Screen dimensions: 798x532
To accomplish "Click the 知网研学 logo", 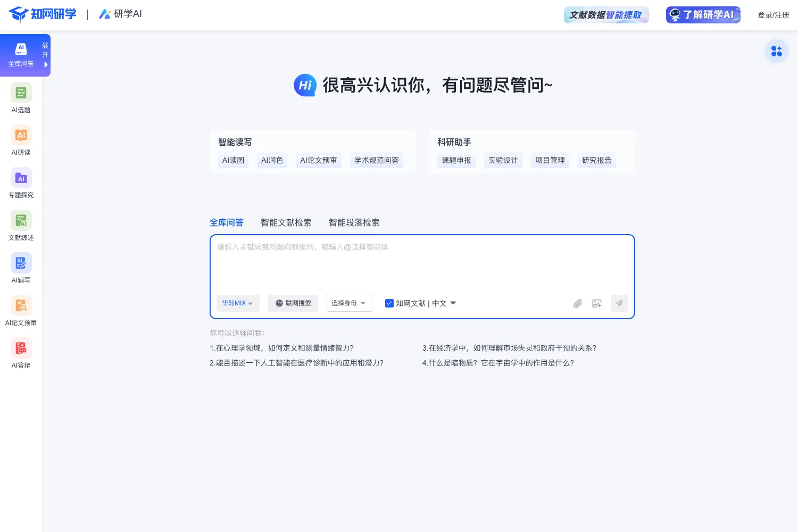I will point(43,14).
